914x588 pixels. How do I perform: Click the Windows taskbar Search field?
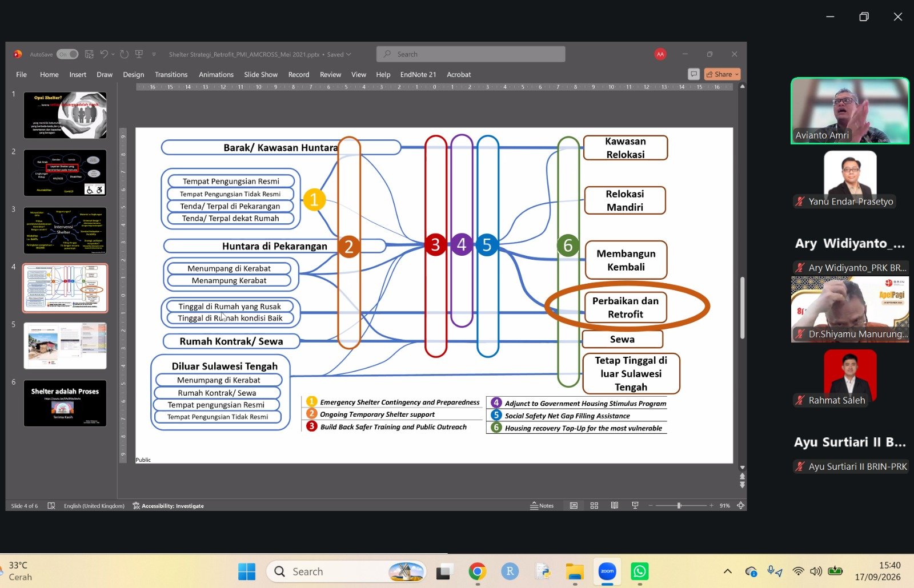[347, 571]
